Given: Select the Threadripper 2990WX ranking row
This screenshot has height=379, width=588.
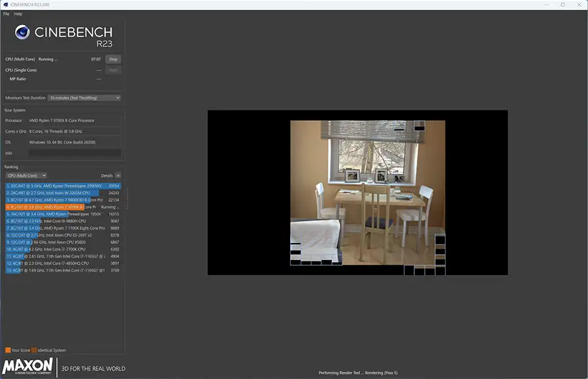Looking at the screenshot, I should pos(63,186).
